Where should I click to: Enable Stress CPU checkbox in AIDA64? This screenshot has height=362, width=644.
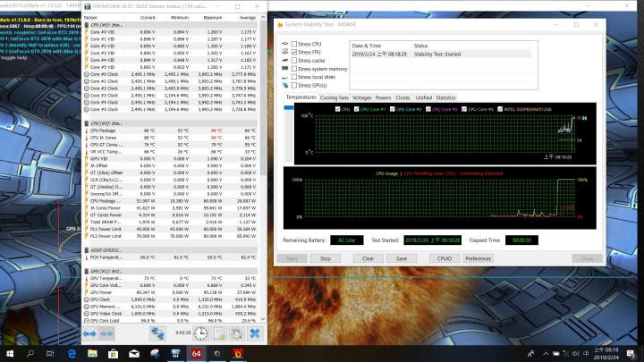[294, 44]
